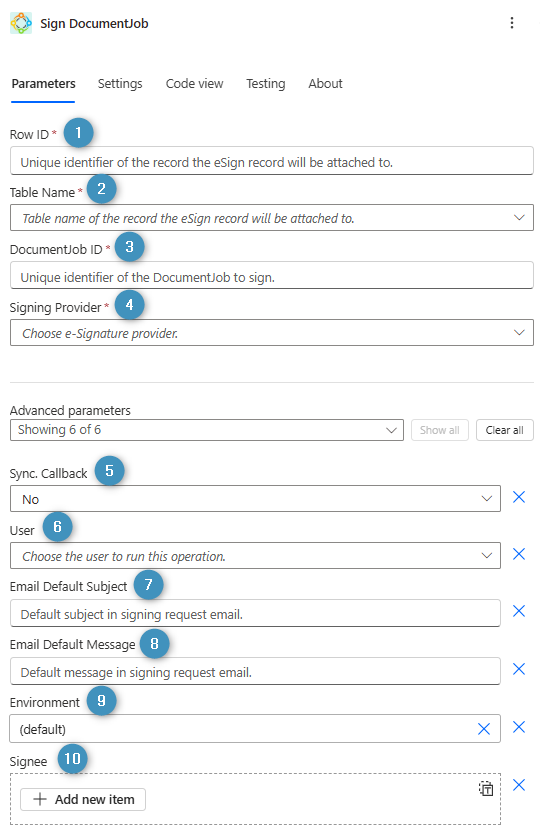The width and height of the screenshot is (540, 834).
Task: Open the Sync. Callback dropdown showing No
Action: [x=255, y=499]
